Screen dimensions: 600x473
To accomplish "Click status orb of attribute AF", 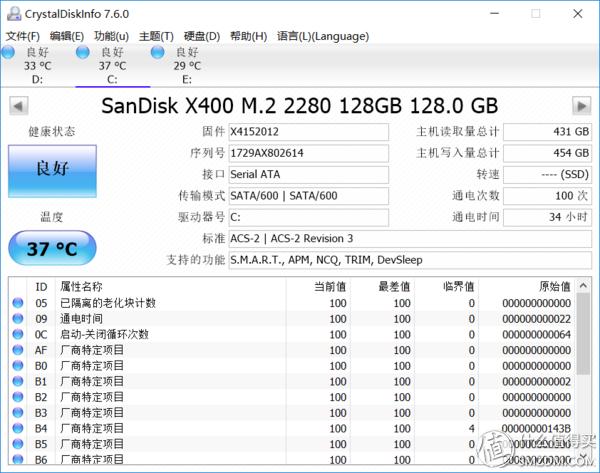I will 18,350.
